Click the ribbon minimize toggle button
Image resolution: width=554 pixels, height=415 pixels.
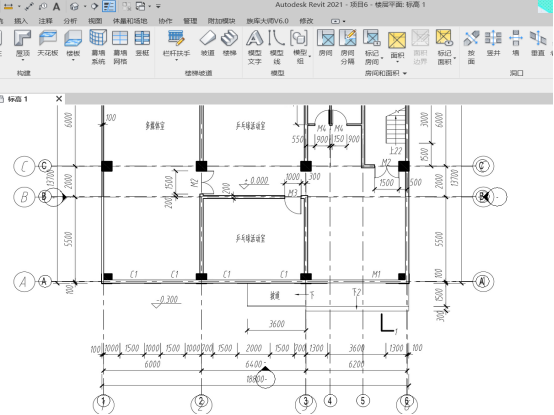pyautogui.click(x=335, y=21)
